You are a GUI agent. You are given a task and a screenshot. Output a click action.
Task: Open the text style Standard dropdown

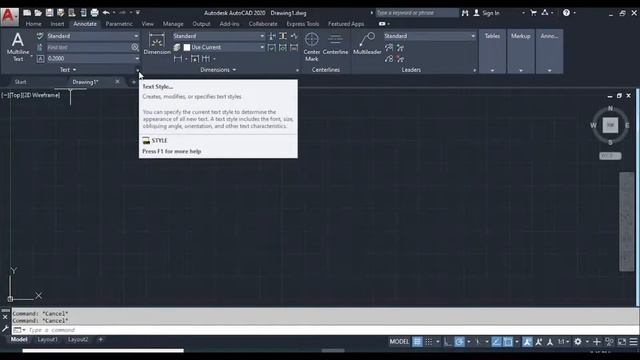pos(93,36)
